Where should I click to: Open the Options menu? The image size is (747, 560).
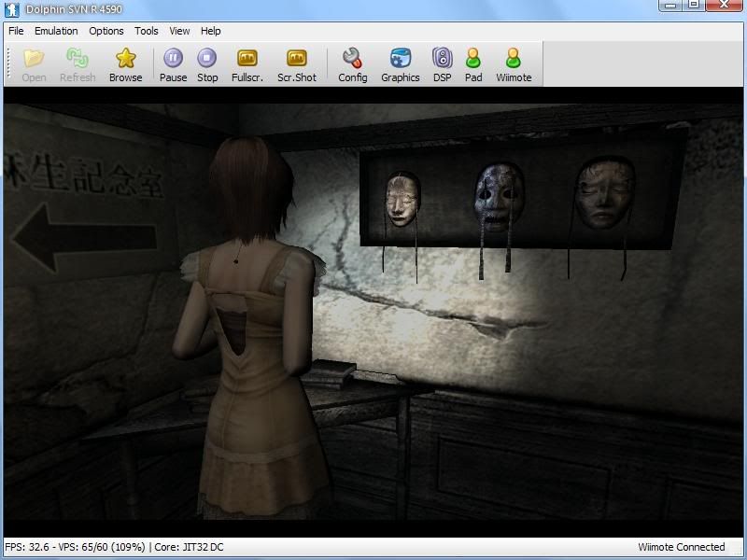(106, 31)
